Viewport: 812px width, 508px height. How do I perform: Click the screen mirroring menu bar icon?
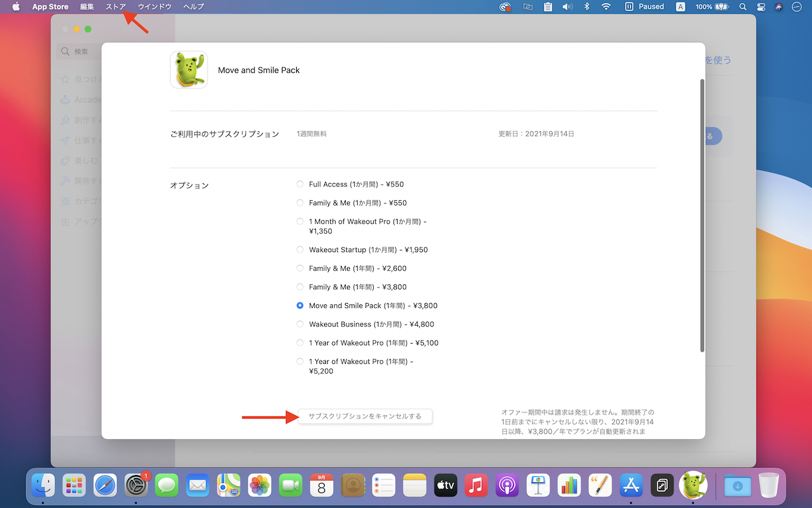(x=528, y=7)
